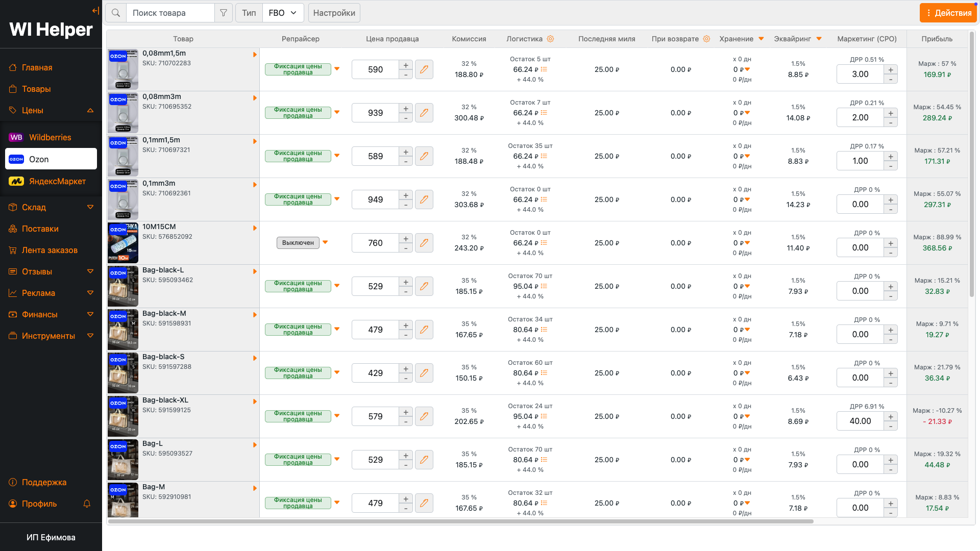The height and width of the screenshot is (551, 980).
Task: Expand Выключен repricer dropdown for 10M15CM
Action: (x=325, y=242)
